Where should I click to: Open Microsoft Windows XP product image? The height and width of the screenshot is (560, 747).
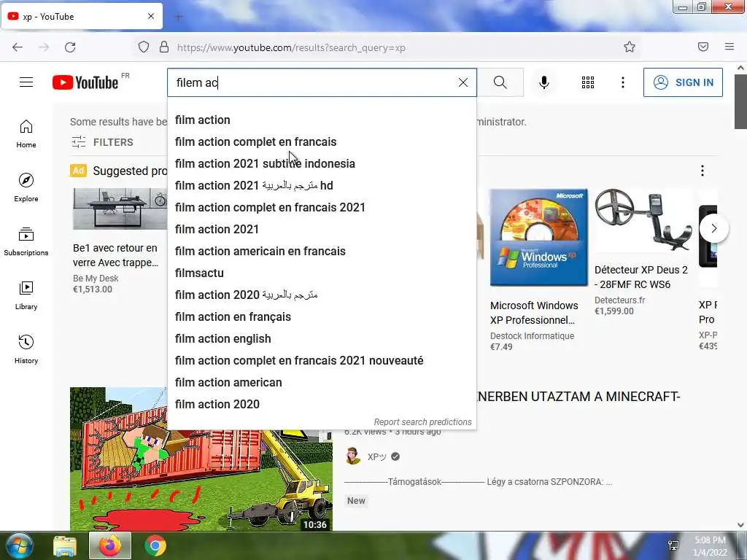tap(538, 238)
